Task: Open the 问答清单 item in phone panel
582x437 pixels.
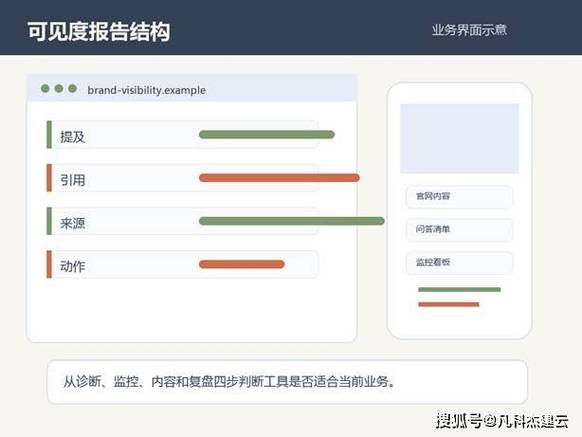Action: pos(460,229)
